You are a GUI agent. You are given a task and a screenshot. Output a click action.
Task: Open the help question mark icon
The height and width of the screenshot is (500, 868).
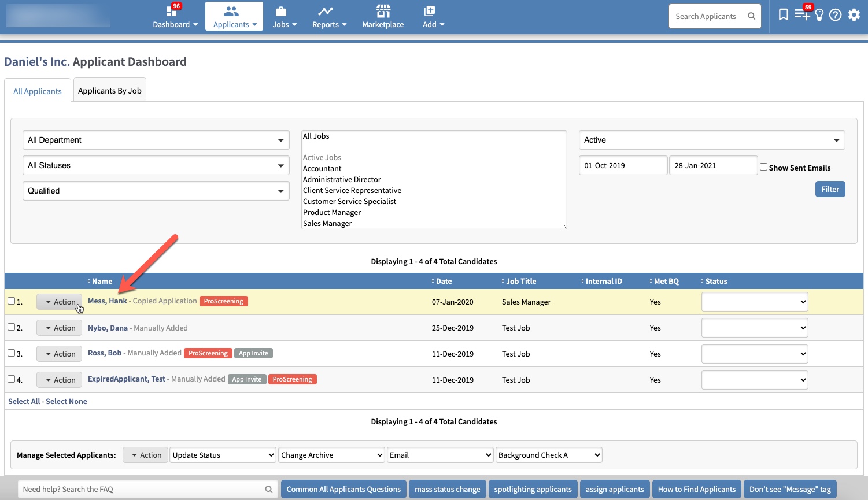[835, 15]
